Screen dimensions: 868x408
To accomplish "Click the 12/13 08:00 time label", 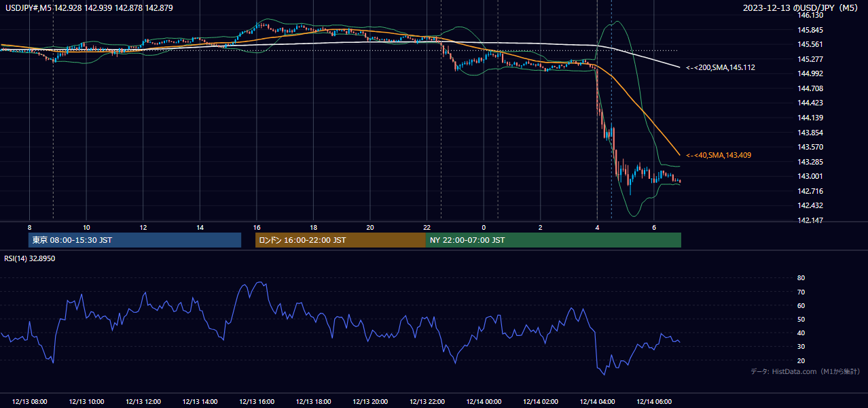I will (x=29, y=402).
